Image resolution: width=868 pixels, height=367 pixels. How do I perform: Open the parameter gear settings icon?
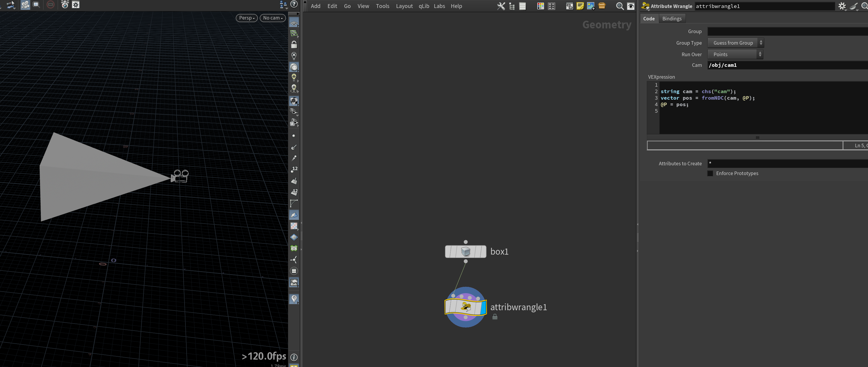[x=842, y=6]
